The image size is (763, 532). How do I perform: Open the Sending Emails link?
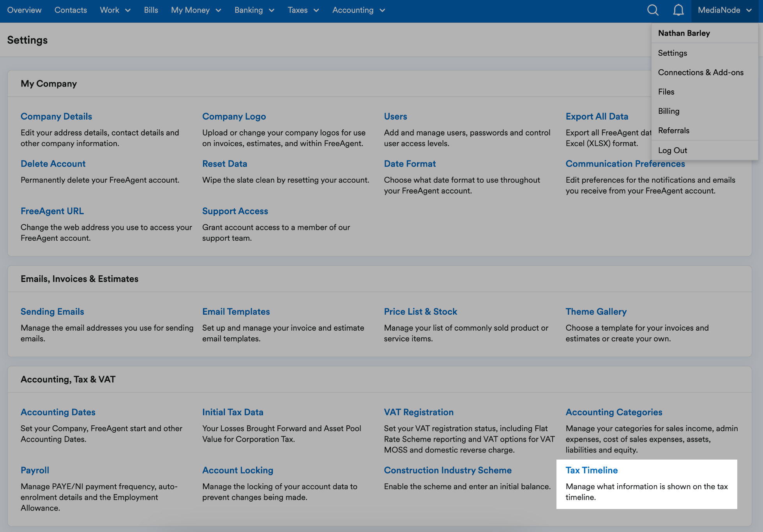click(x=52, y=312)
